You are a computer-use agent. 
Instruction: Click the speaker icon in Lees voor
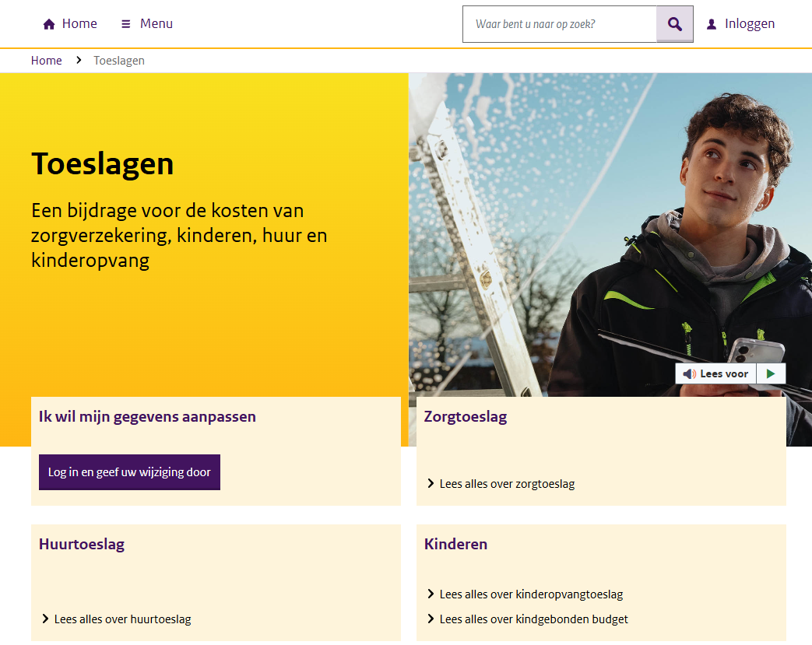click(x=689, y=373)
